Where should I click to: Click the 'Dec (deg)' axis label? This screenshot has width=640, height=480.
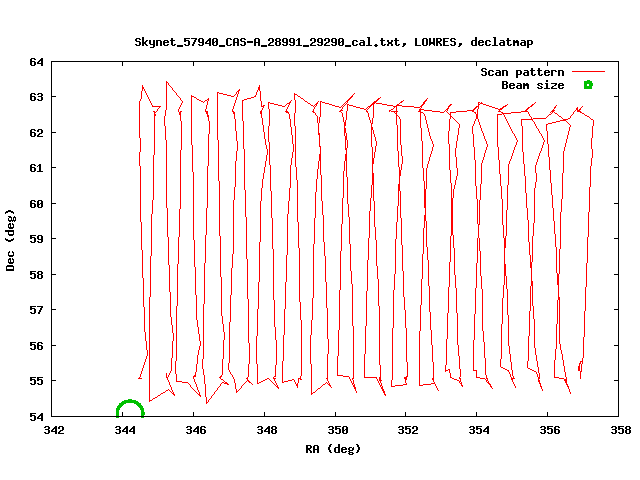click(x=10, y=240)
